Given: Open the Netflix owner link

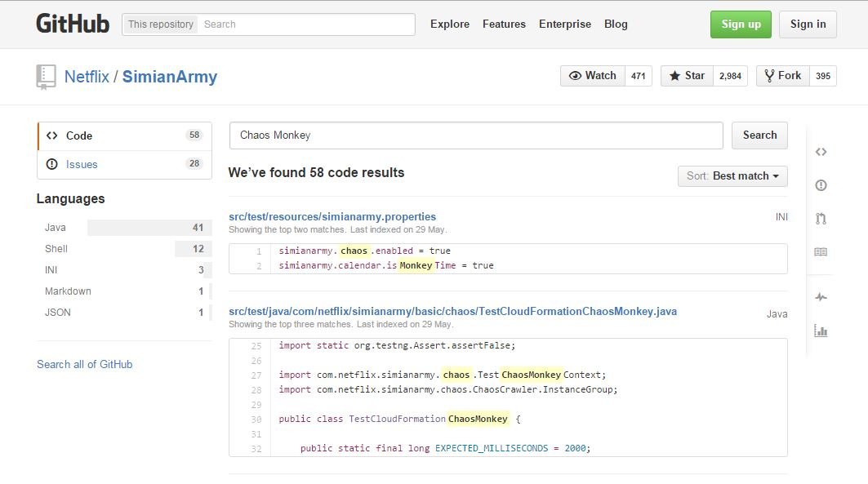Looking at the screenshot, I should coord(87,77).
